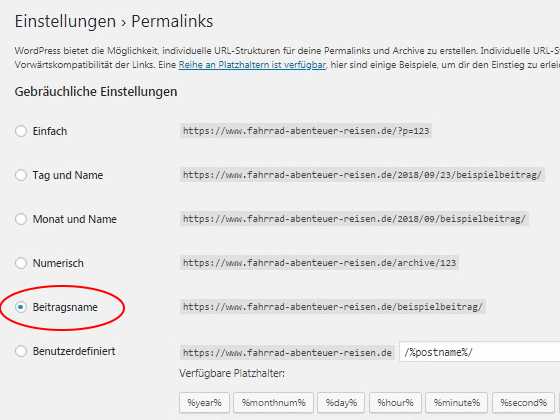Click the Benutzerdefiniert base URL prefix

click(x=288, y=352)
